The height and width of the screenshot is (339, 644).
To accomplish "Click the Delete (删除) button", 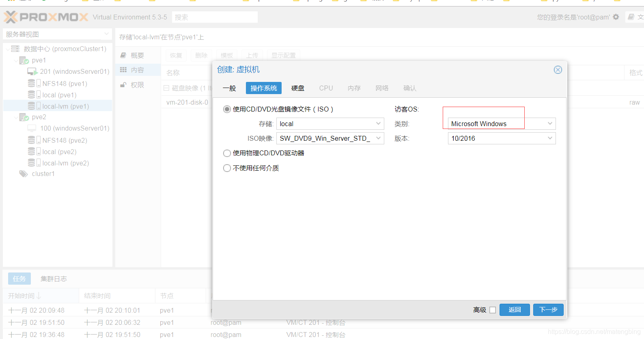I will tap(201, 55).
